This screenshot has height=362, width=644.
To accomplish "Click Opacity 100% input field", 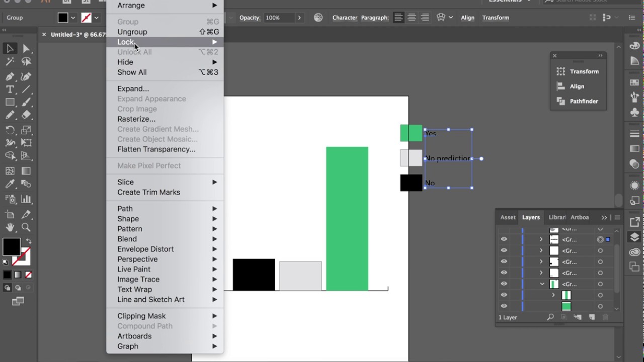I will tap(279, 18).
